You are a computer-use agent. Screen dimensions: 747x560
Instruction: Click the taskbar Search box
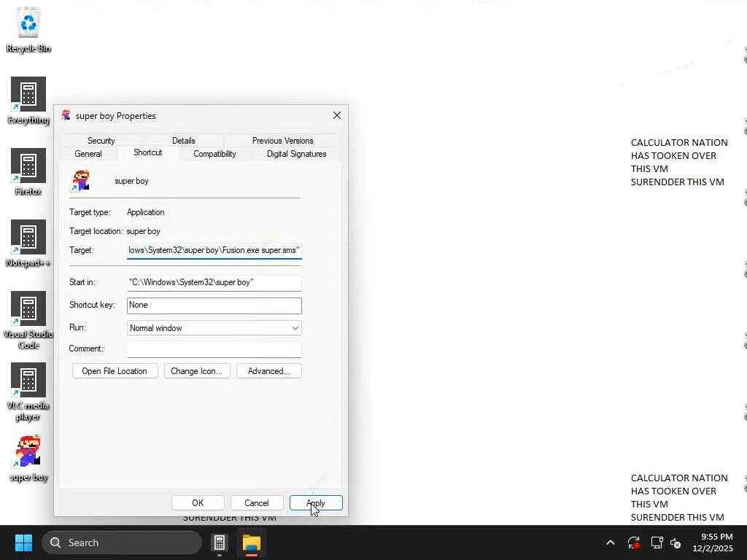[x=122, y=542]
